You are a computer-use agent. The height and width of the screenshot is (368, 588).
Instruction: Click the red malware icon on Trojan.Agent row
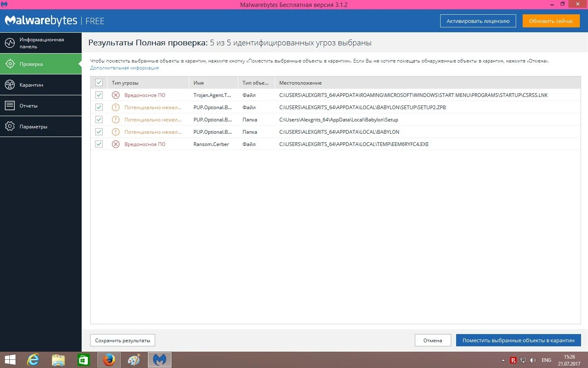pos(116,95)
